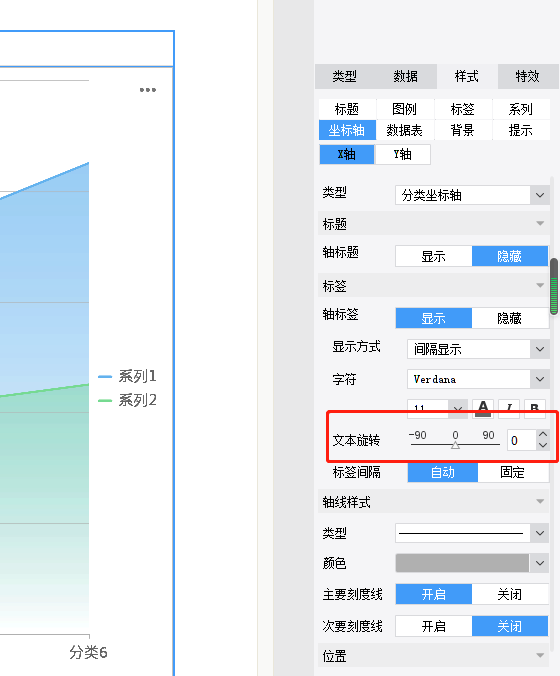Toggle italic font style icon
The image size is (560, 676).
(x=509, y=408)
